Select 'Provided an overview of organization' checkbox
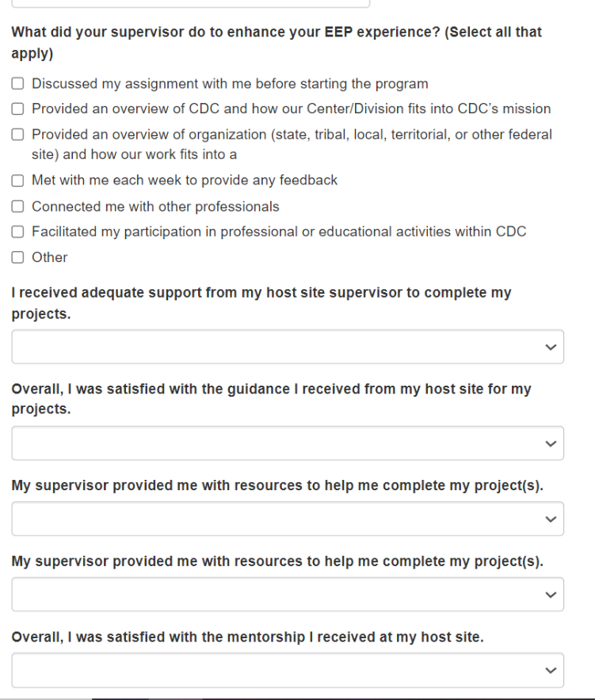 pos(17,135)
